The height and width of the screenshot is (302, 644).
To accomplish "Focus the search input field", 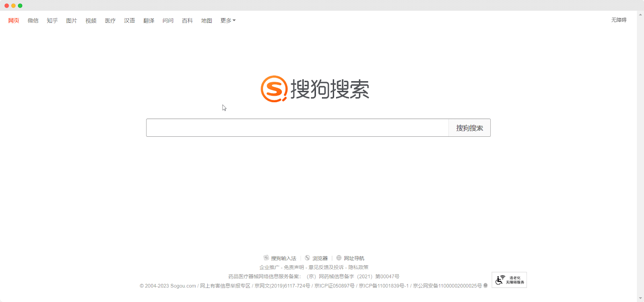I will 297,127.
